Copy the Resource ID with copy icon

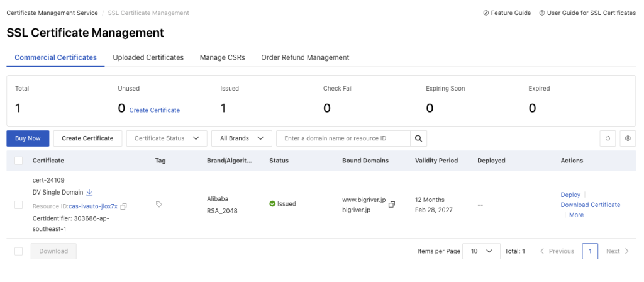coord(124,206)
